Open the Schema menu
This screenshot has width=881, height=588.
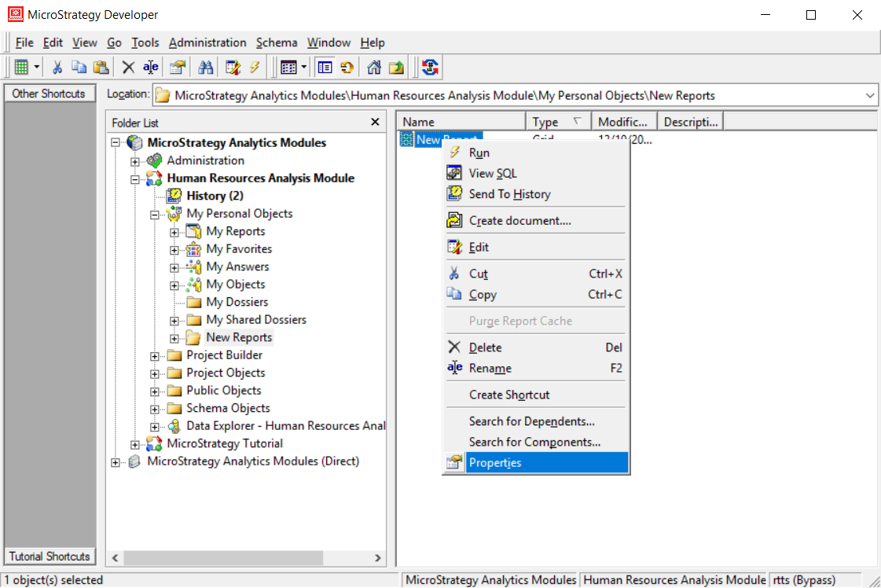coord(277,42)
